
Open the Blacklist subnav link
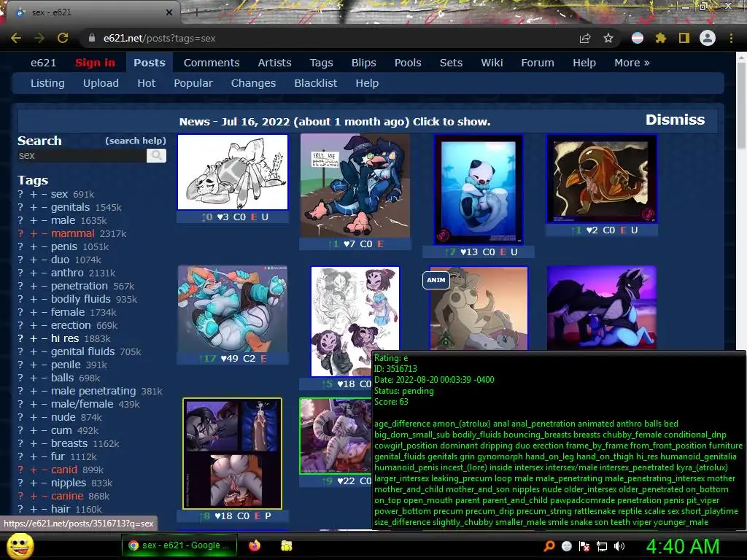[x=315, y=83]
